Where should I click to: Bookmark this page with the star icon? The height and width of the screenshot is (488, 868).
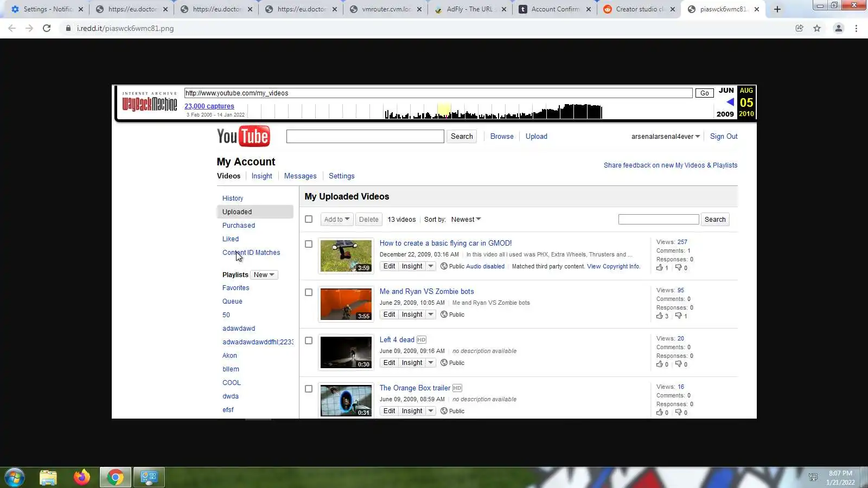pos(817,28)
